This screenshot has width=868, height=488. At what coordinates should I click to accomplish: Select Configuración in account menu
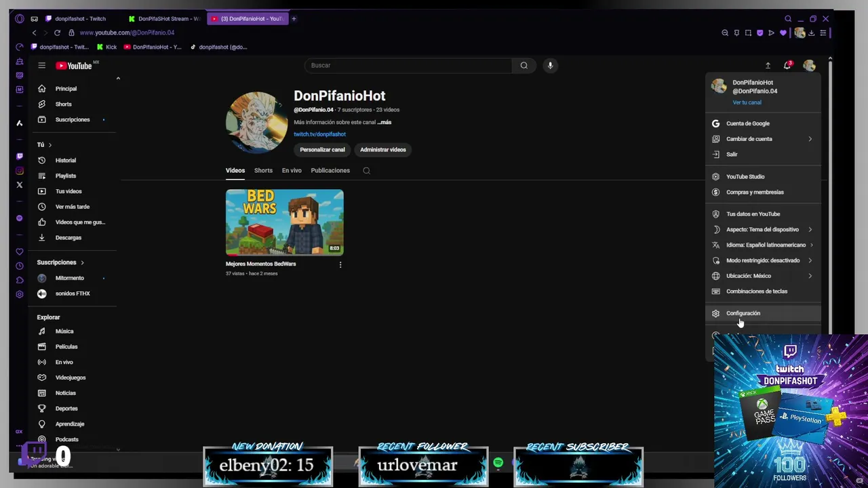click(763, 313)
